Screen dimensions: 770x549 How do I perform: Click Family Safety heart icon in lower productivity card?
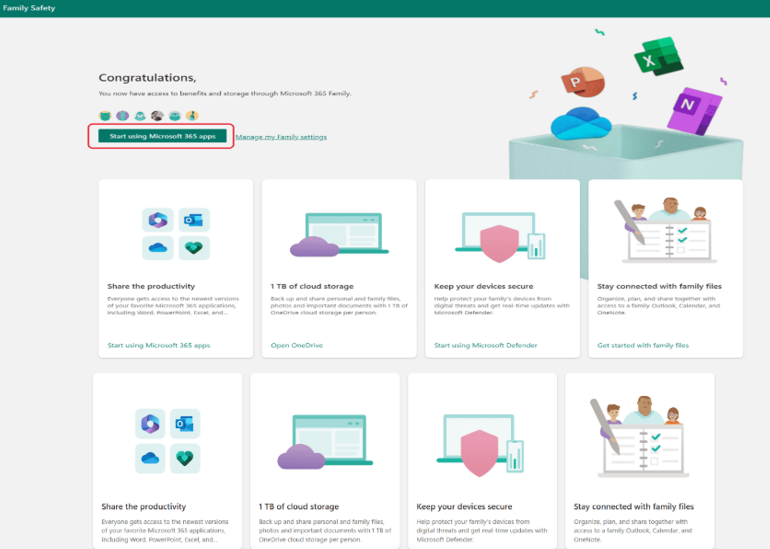185,458
